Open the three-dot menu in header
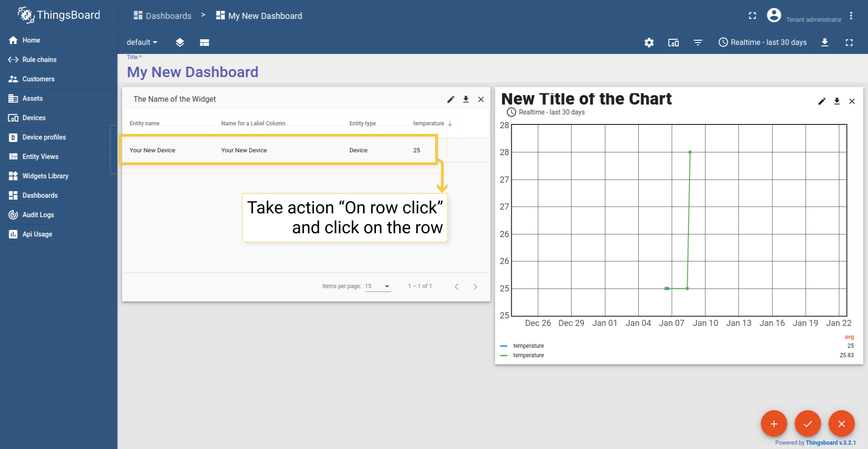The image size is (868, 449). point(851,16)
